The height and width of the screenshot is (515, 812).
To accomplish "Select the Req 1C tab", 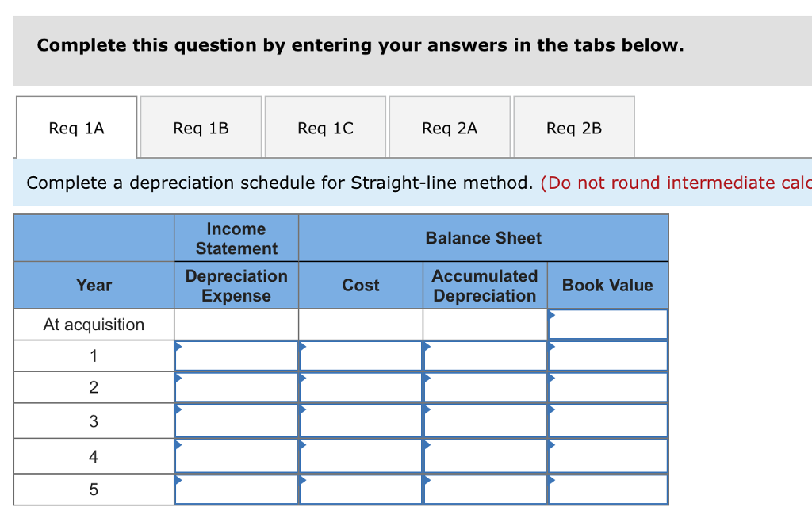I will point(325,128).
